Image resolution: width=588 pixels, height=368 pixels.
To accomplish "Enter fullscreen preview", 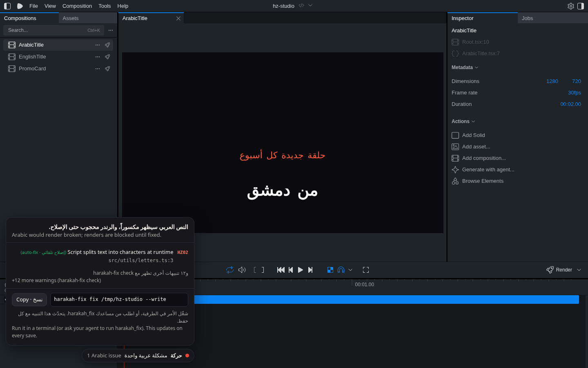I will coord(366,270).
